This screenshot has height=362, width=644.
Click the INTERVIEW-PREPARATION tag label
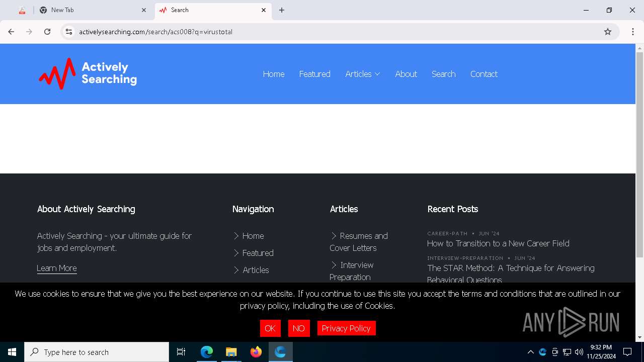click(x=465, y=258)
